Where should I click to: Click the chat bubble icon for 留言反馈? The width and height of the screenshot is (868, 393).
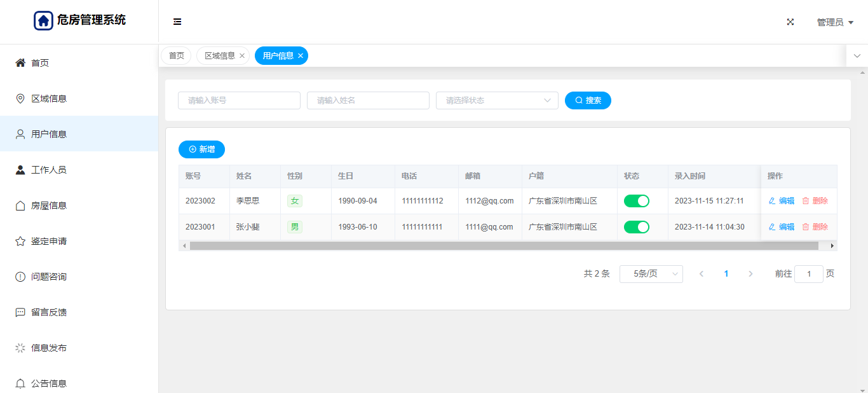click(20, 312)
